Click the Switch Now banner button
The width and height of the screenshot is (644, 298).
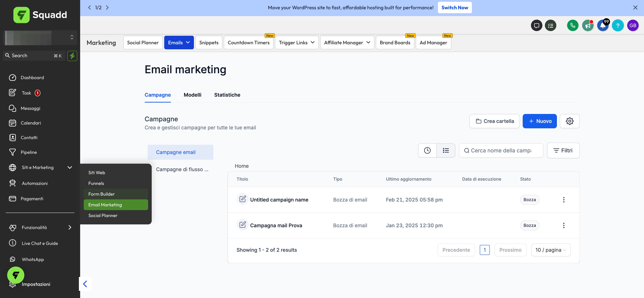pos(455,8)
